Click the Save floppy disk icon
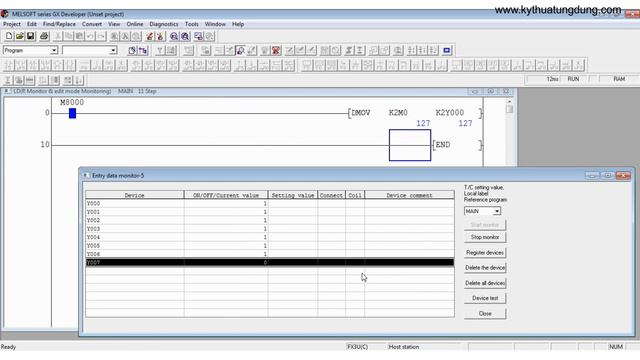 (x=30, y=36)
